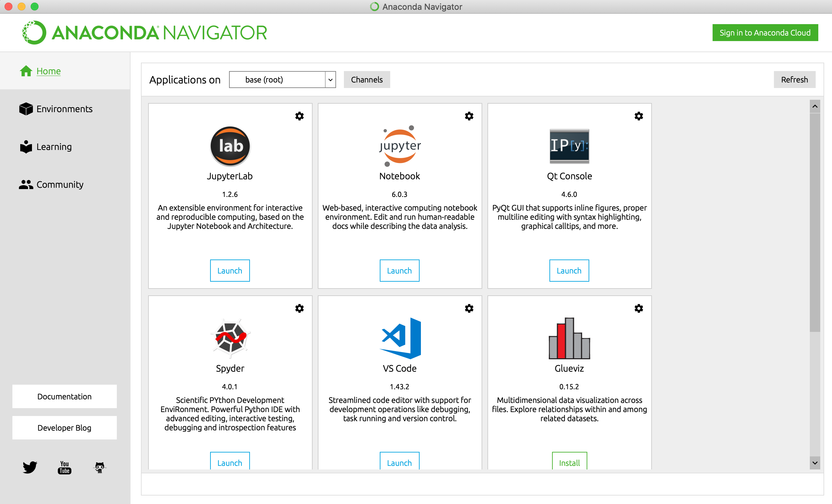Click Glueviz version 0.15.2 text
The image size is (832, 504).
point(569,387)
